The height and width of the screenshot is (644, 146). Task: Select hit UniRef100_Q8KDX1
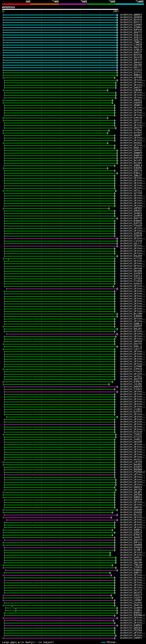click(131, 100)
